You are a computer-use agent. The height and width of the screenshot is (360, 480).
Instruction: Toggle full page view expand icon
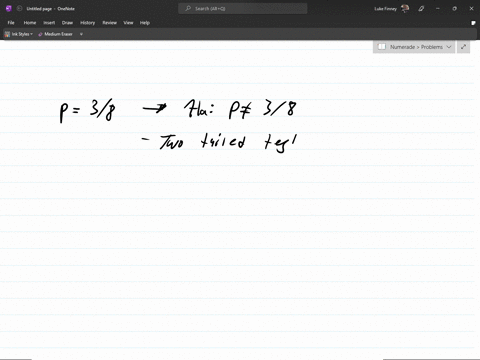[x=463, y=47]
